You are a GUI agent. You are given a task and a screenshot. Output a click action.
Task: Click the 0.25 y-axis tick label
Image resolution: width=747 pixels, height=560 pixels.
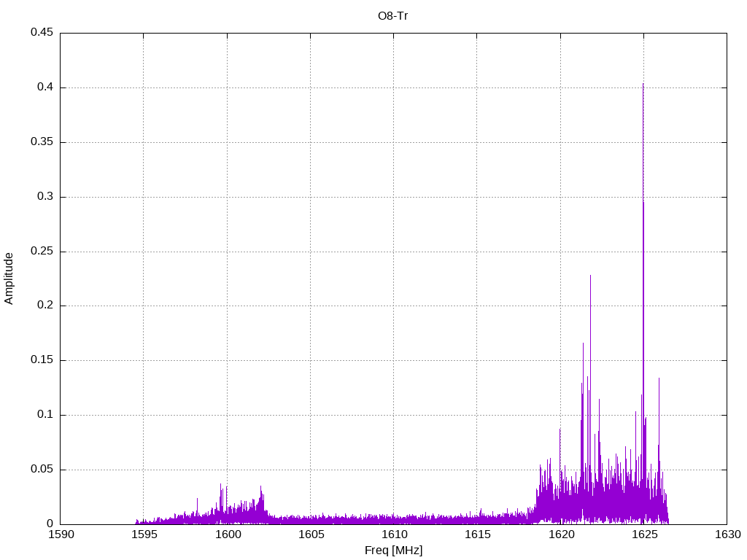tap(42, 251)
